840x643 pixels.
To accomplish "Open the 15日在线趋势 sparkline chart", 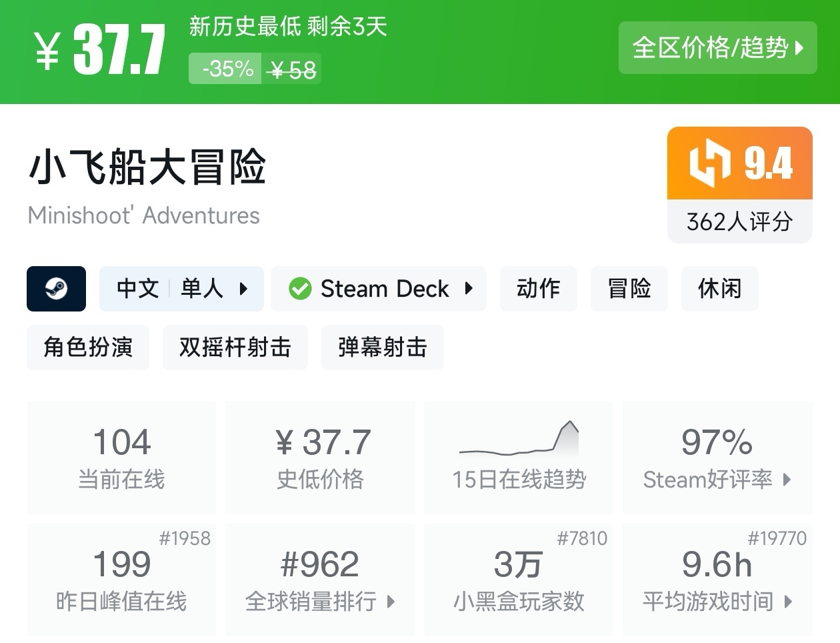I will [519, 439].
